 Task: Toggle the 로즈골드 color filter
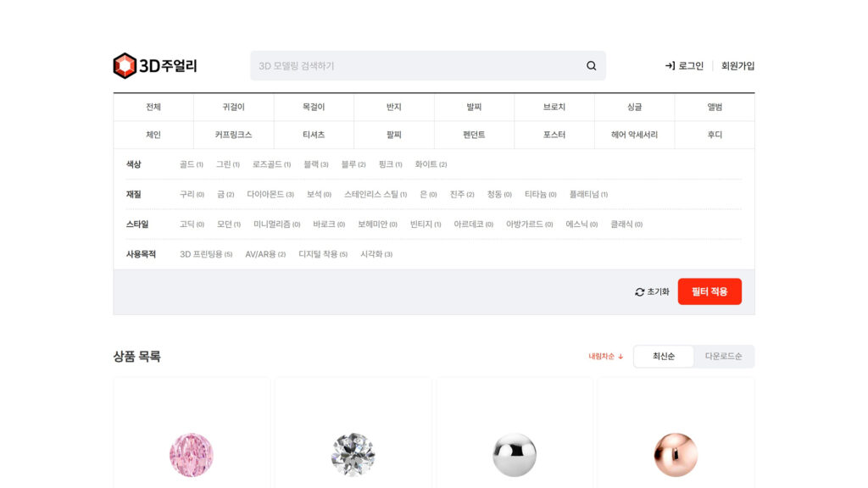271,164
